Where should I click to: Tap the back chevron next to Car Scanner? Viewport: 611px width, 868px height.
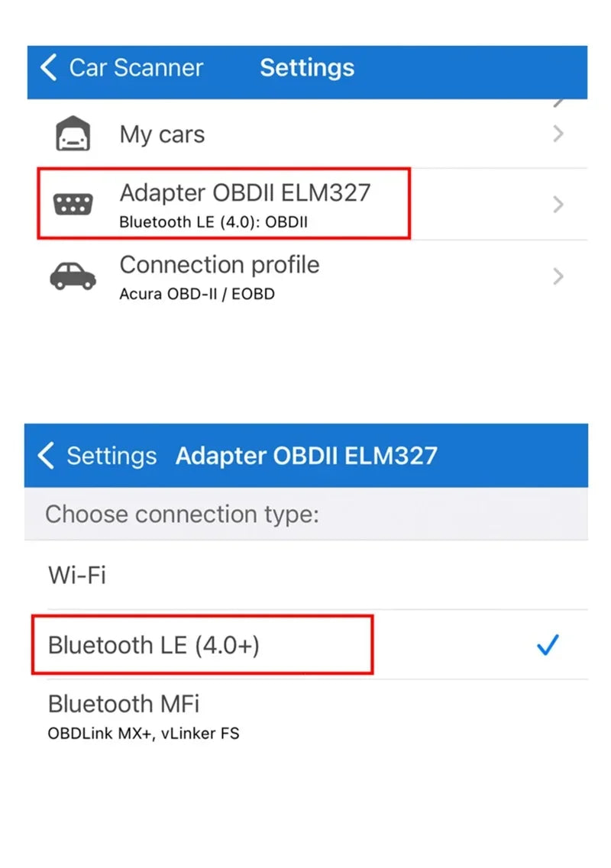[47, 68]
